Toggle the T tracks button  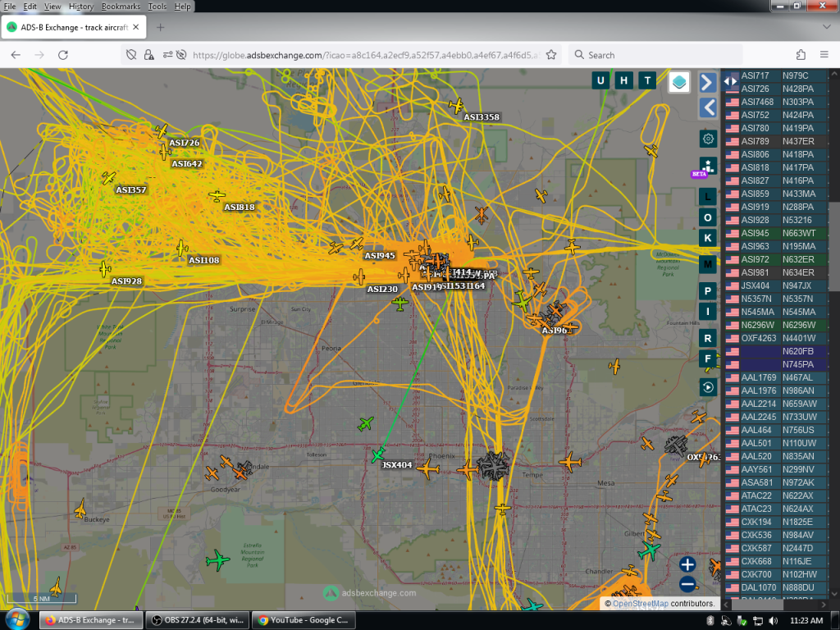pos(647,81)
